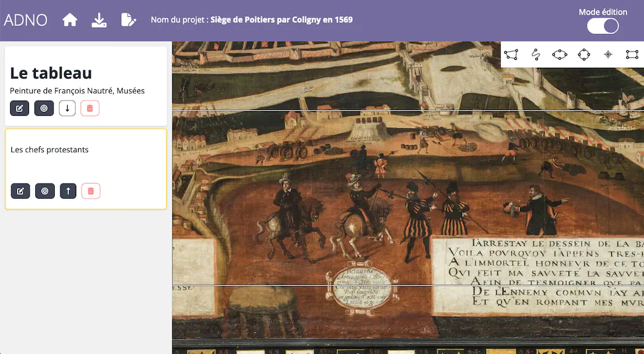
Task: Delete the Les chefs protestants annotation
Action: pos(91,191)
